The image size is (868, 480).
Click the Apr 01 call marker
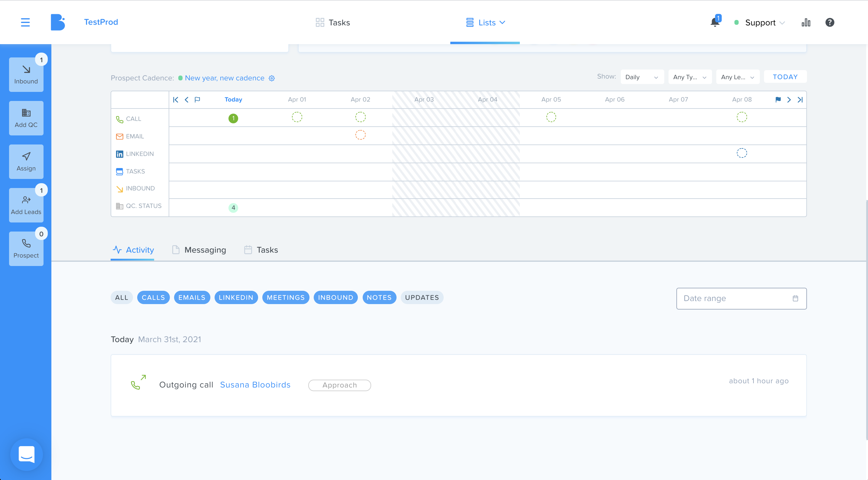[x=297, y=117]
